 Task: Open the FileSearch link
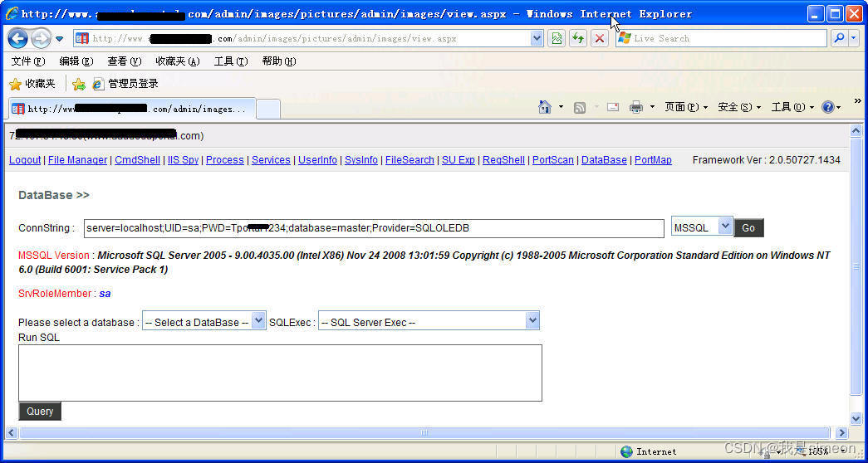pos(409,160)
